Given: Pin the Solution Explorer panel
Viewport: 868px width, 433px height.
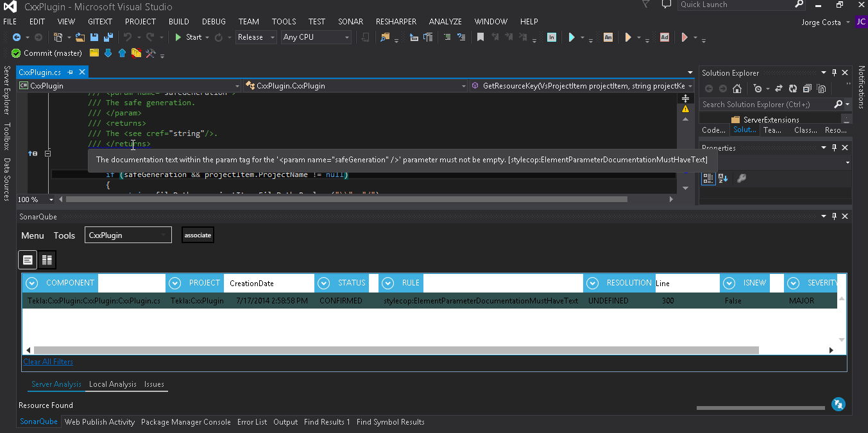Looking at the screenshot, I should (835, 72).
